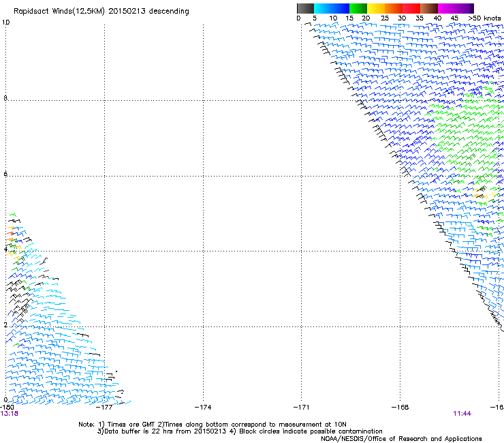Click latitude axis label '4'
The width and height of the screenshot is (504, 443).
coord(5,249)
